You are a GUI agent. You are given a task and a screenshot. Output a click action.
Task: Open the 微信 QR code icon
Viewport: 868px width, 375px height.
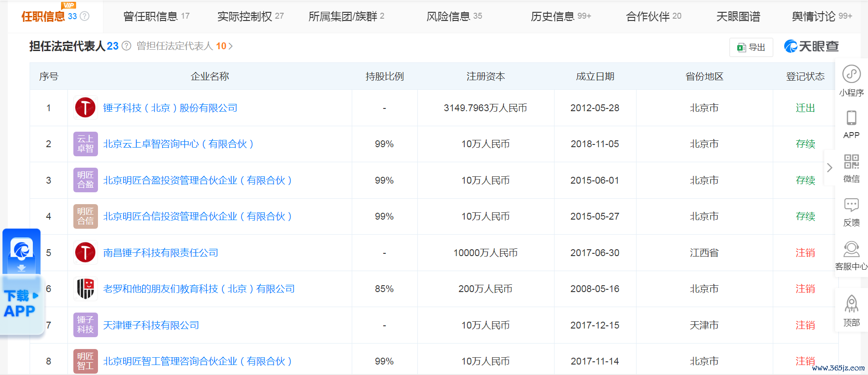(x=851, y=162)
